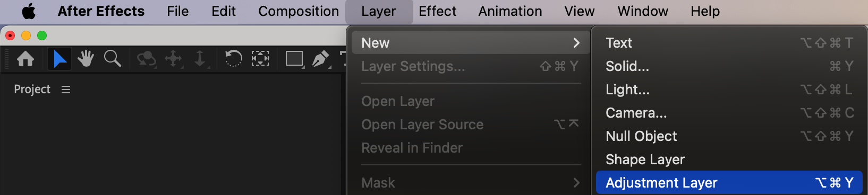Open the Apple menu

(29, 11)
